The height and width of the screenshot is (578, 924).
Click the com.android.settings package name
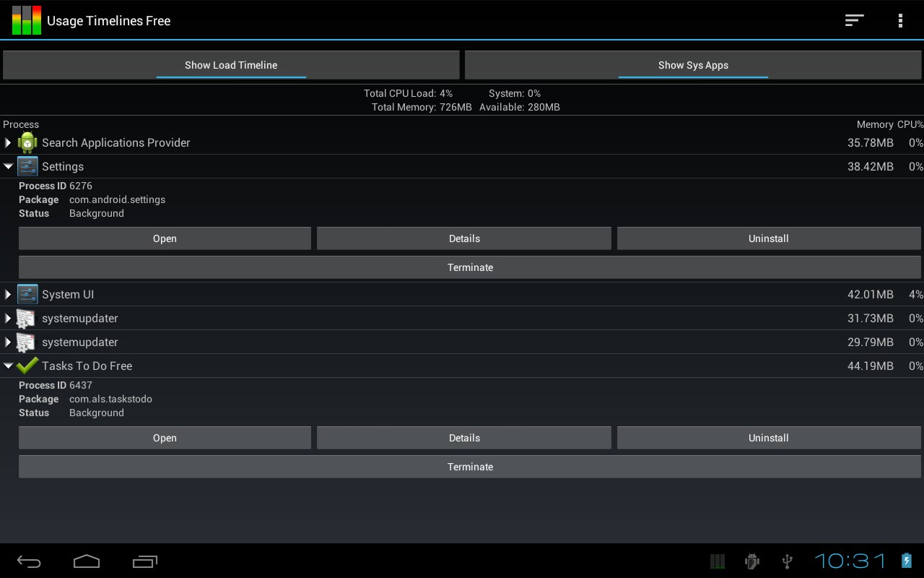click(x=117, y=199)
